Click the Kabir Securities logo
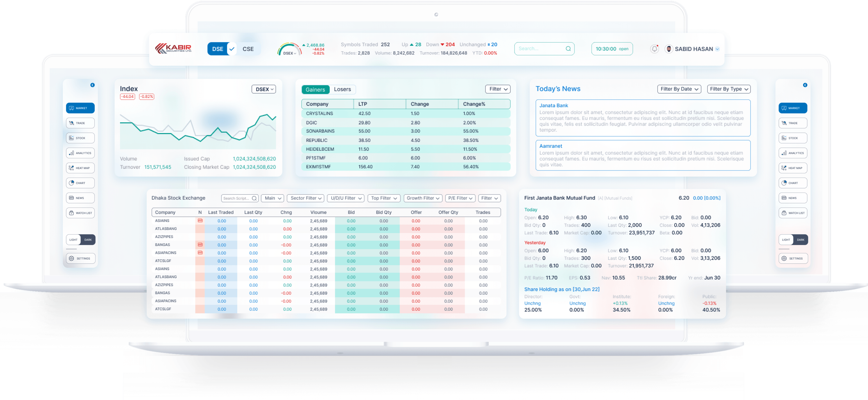Viewport: 868px width, 400px height. pyautogui.click(x=173, y=49)
